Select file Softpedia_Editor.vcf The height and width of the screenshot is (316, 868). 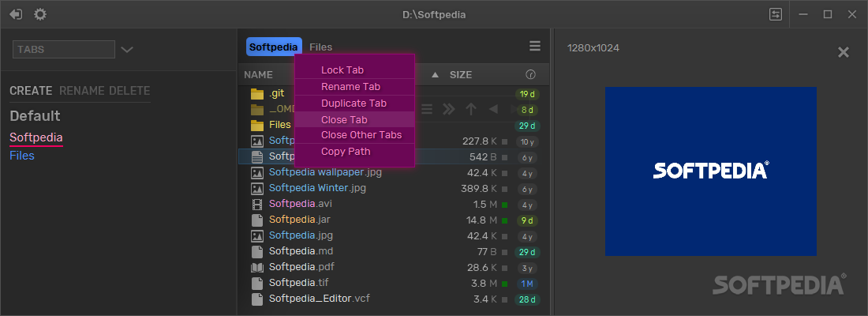[320, 299]
